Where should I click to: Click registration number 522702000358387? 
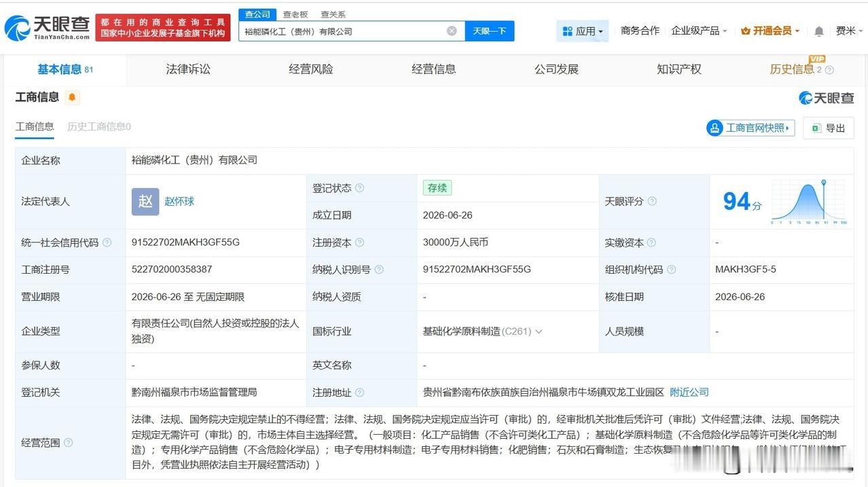pyautogui.click(x=172, y=270)
